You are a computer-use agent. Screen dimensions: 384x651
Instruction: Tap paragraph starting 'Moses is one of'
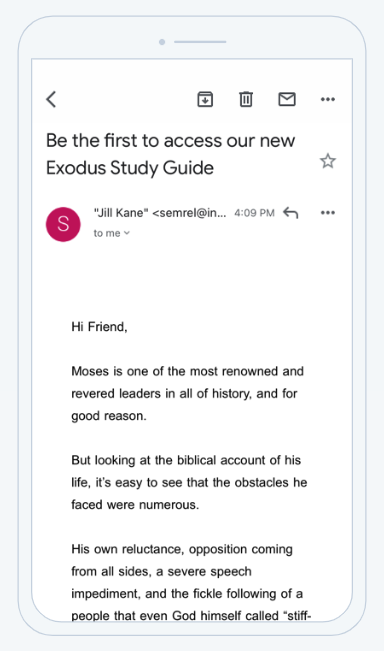[x=187, y=393]
